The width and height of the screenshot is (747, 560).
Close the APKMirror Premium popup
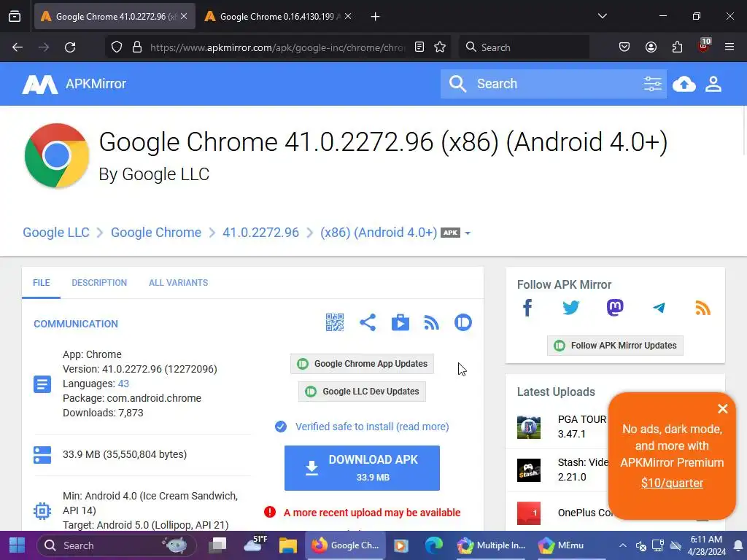(723, 408)
